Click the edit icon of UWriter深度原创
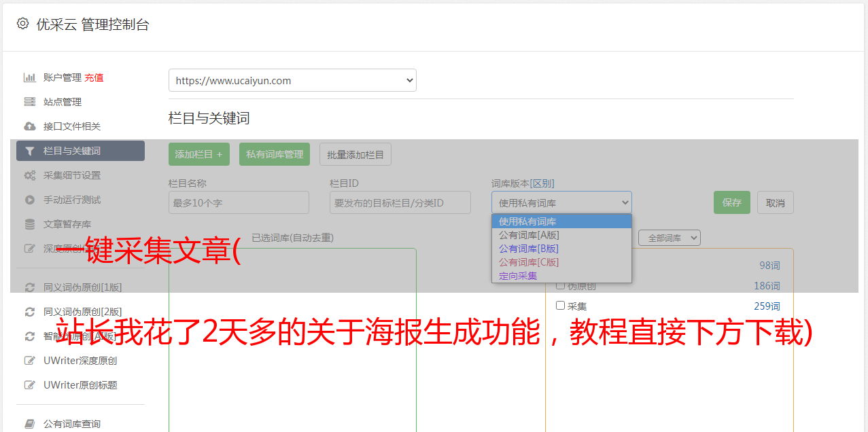Viewport: 868px width, 432px height. pyautogui.click(x=29, y=361)
